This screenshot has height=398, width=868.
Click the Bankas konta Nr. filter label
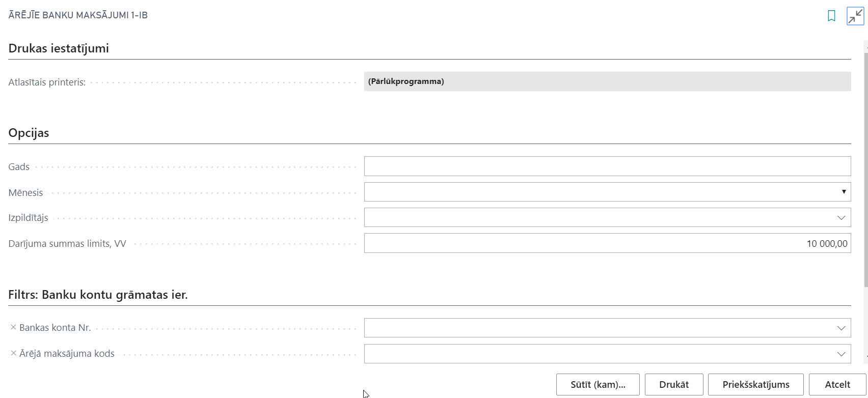(x=55, y=328)
